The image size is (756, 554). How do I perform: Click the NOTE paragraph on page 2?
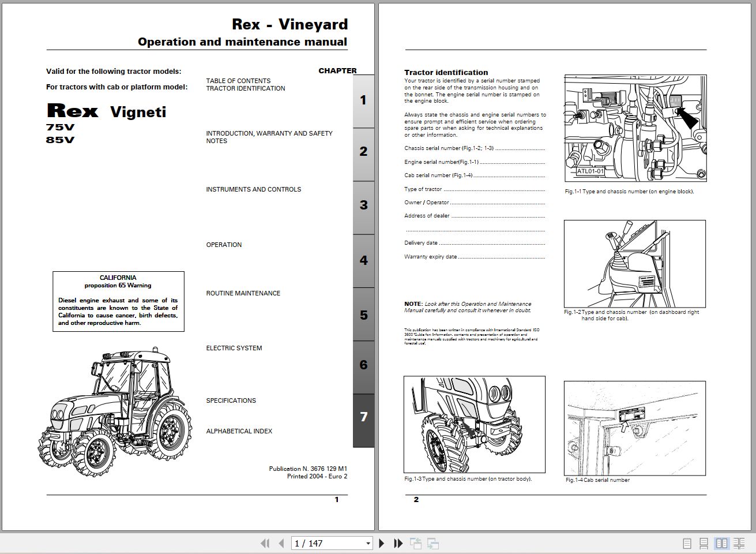click(x=468, y=307)
